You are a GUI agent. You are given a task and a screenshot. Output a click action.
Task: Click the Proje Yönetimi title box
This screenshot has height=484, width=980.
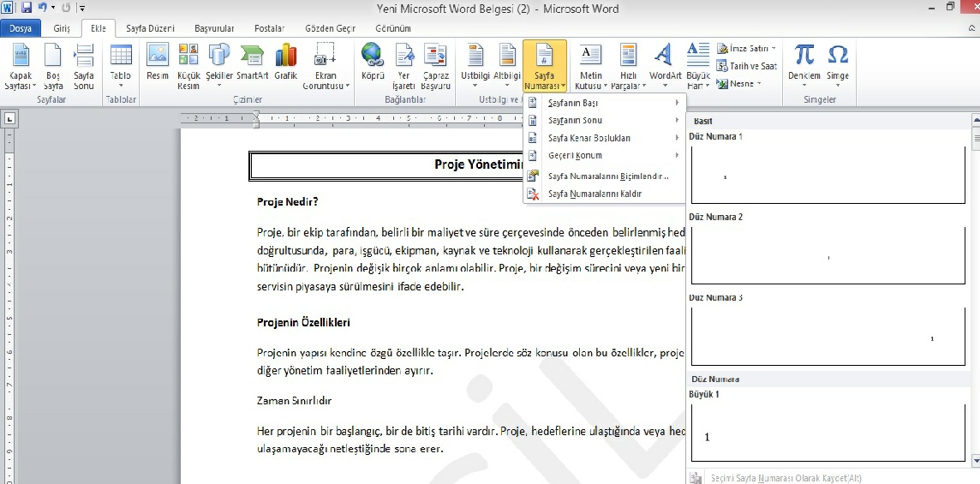pyautogui.click(x=385, y=165)
